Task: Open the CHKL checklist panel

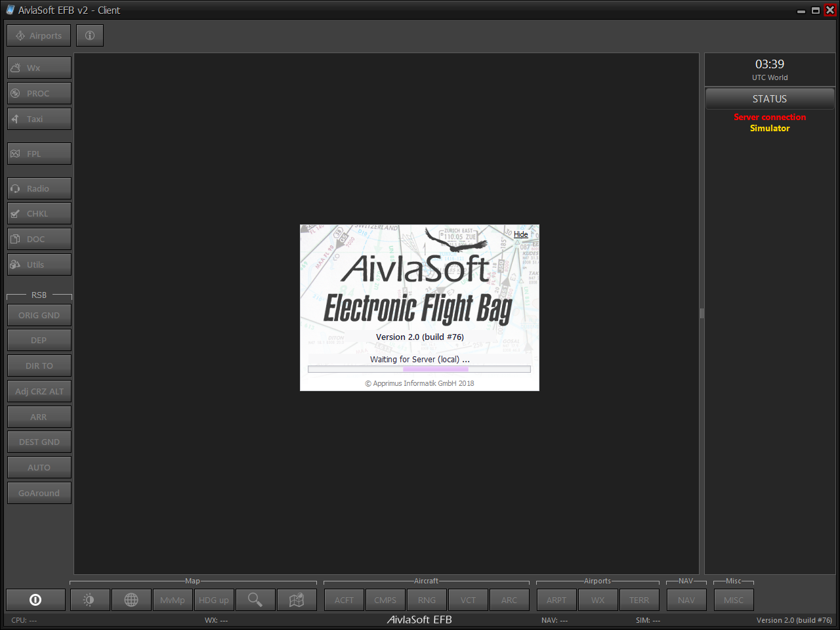Action: (x=39, y=213)
